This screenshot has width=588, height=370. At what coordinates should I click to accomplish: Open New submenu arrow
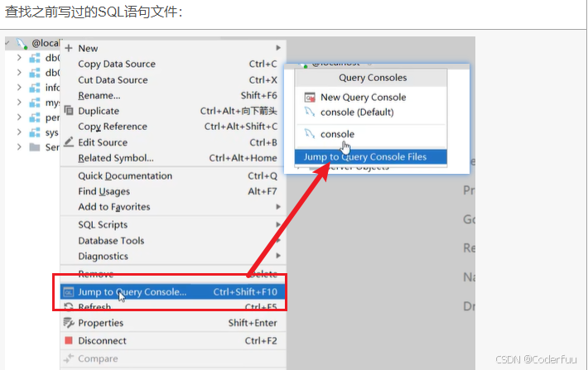(278, 48)
